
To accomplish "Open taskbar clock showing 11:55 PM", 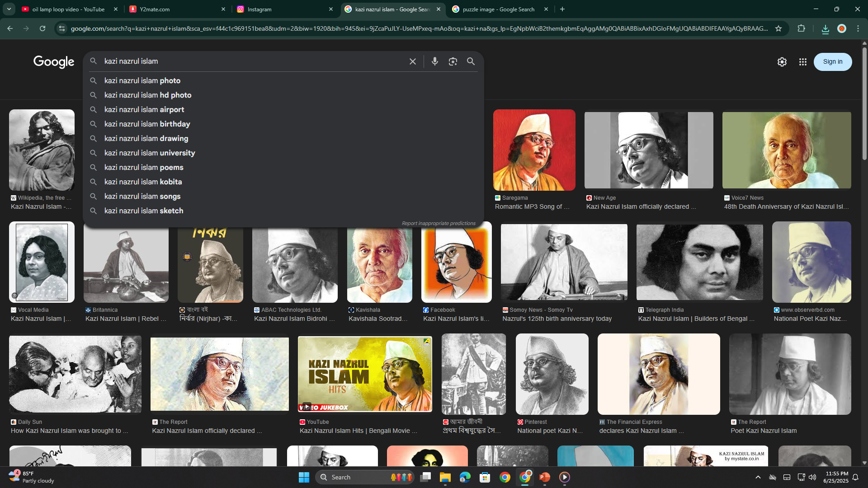I will tap(836, 477).
